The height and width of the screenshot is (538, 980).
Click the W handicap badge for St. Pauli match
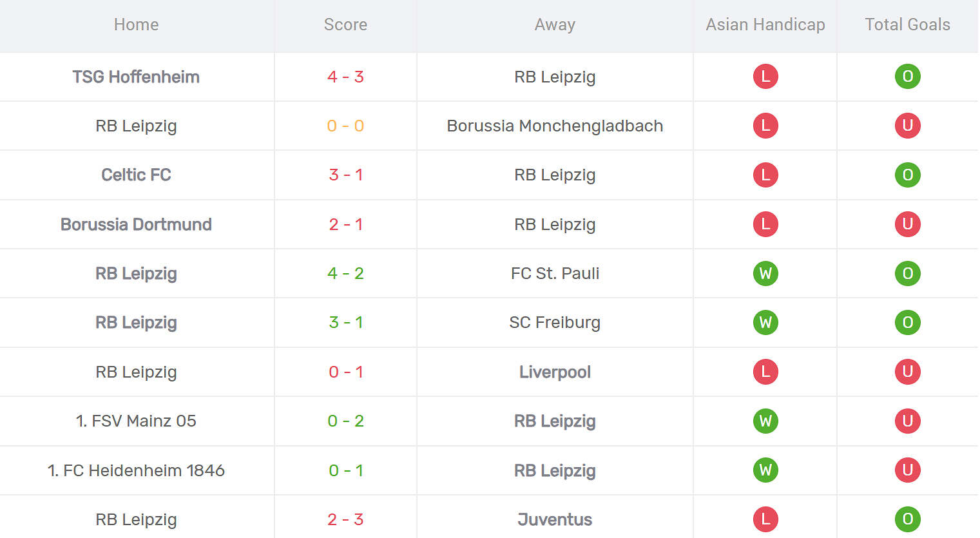(x=765, y=273)
